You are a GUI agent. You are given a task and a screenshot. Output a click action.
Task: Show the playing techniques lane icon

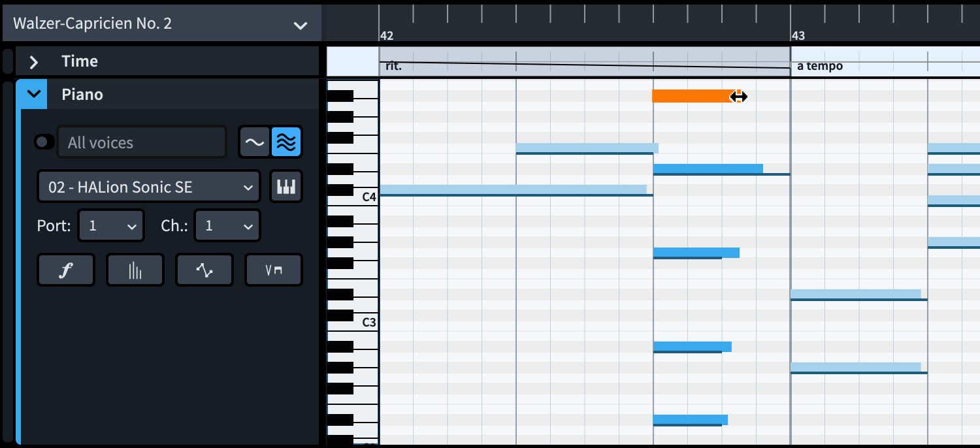click(x=274, y=270)
